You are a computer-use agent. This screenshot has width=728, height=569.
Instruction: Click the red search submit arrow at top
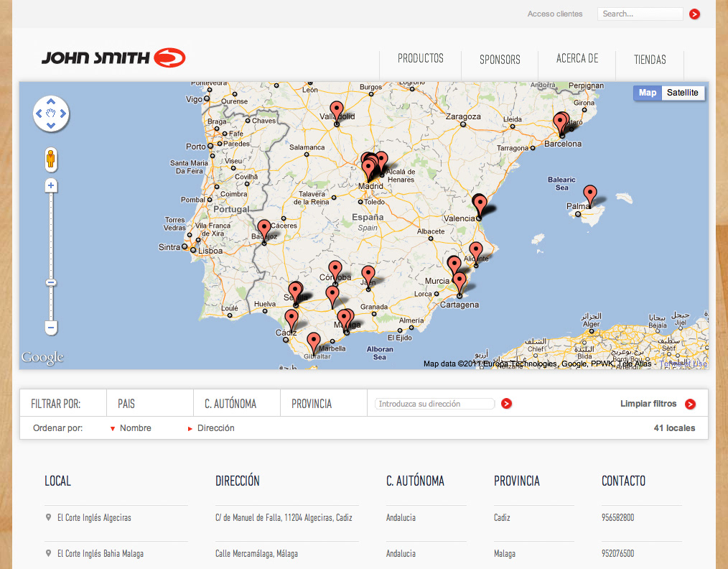click(x=694, y=14)
